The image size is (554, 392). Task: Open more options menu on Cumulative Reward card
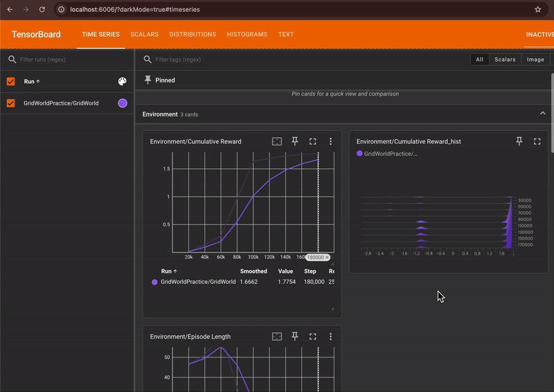click(x=330, y=141)
